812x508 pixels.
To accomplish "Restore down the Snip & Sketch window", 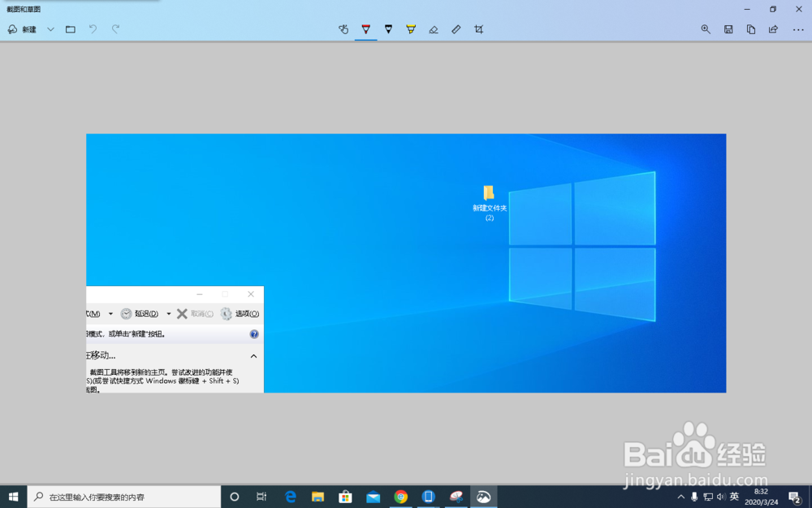I will pos(773,9).
